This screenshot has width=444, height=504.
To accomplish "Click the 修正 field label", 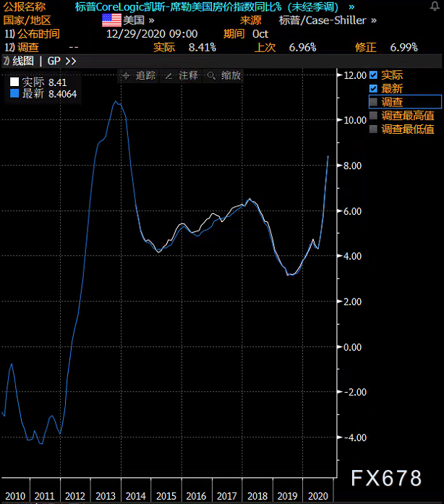I will click(366, 48).
